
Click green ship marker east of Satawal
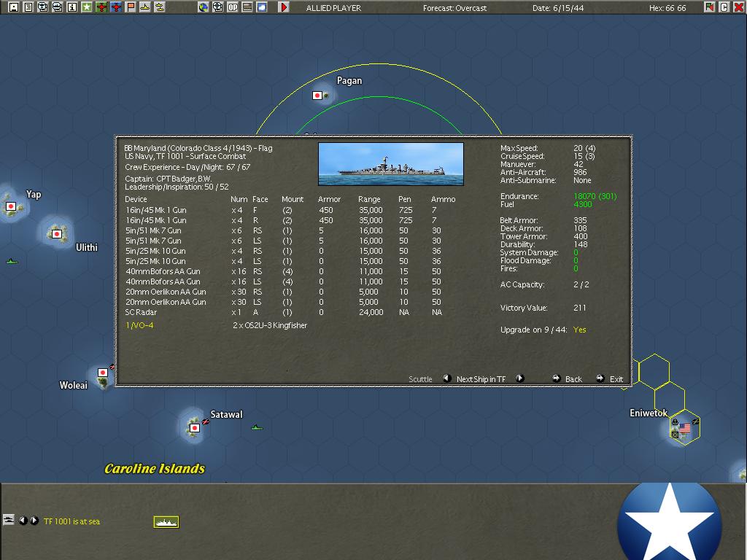click(257, 427)
